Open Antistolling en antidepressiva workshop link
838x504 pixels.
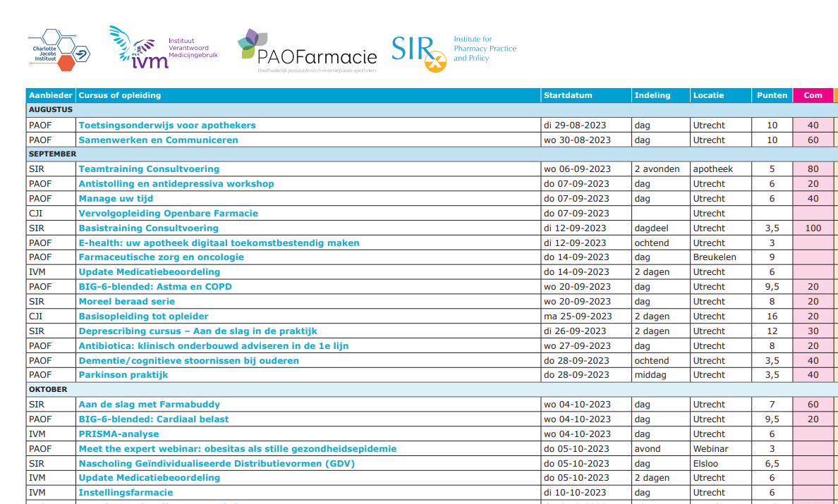(176, 184)
